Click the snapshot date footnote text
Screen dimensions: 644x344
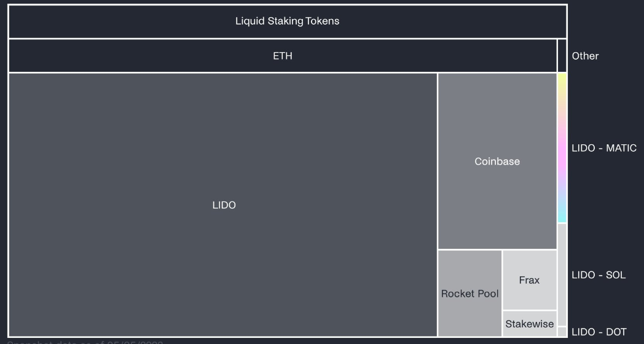point(86,341)
